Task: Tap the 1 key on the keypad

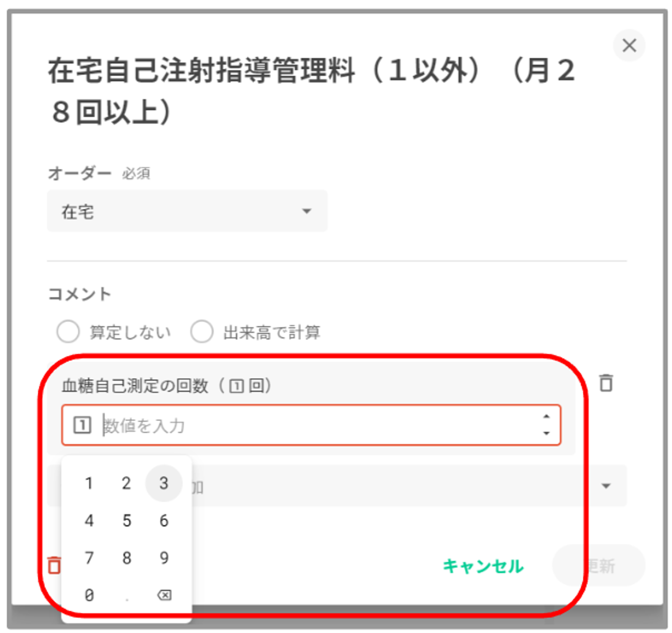Action: pos(89,483)
